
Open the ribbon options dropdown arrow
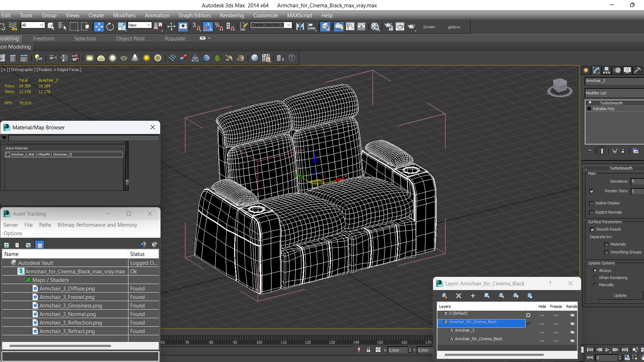point(209,38)
